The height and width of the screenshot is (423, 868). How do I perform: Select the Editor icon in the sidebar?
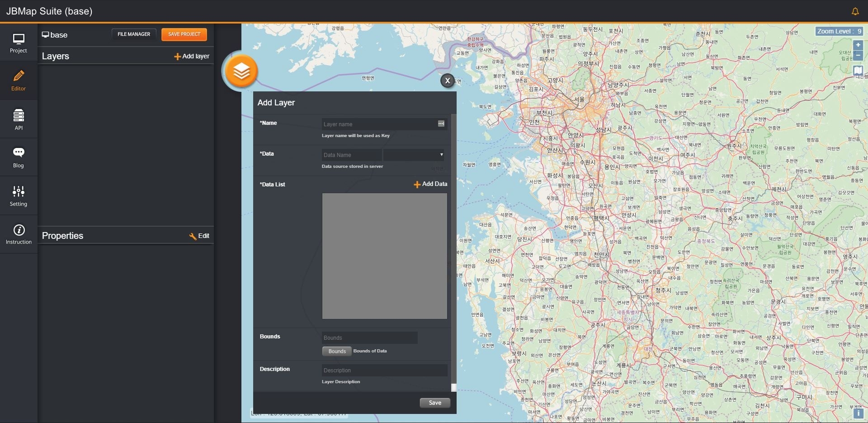18,80
